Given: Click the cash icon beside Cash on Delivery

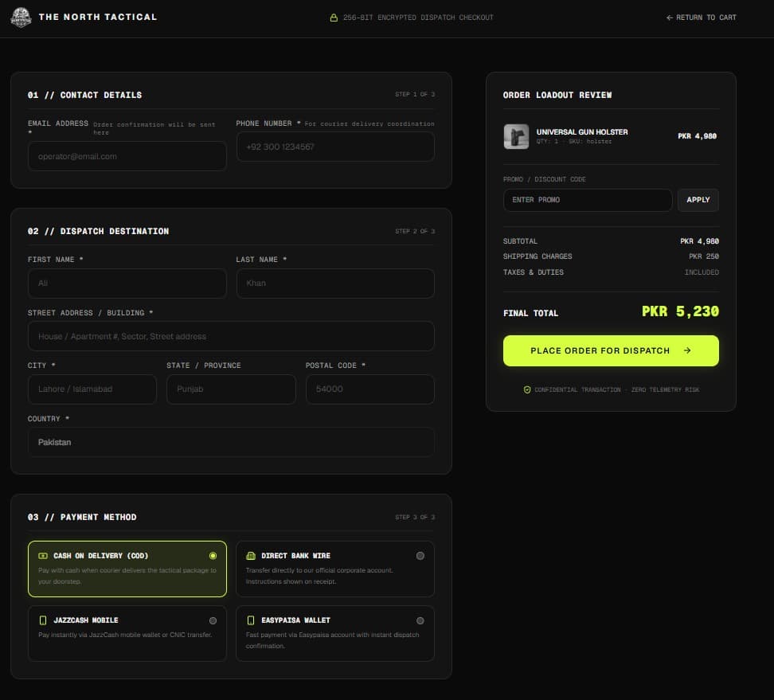Looking at the screenshot, I should (43, 556).
